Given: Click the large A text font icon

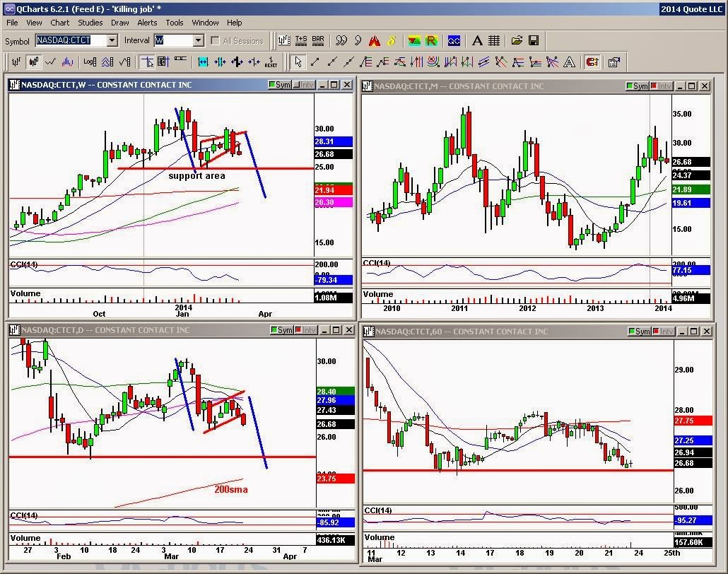Looking at the screenshot, I should [477, 41].
